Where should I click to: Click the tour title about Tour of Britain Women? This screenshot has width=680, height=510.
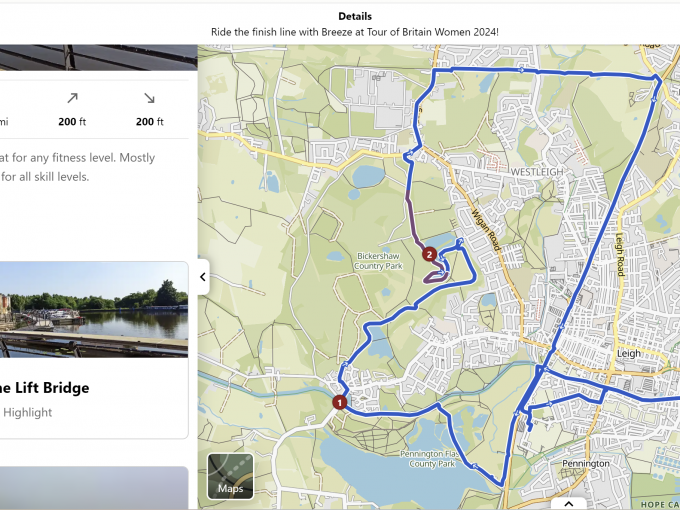coord(355,32)
